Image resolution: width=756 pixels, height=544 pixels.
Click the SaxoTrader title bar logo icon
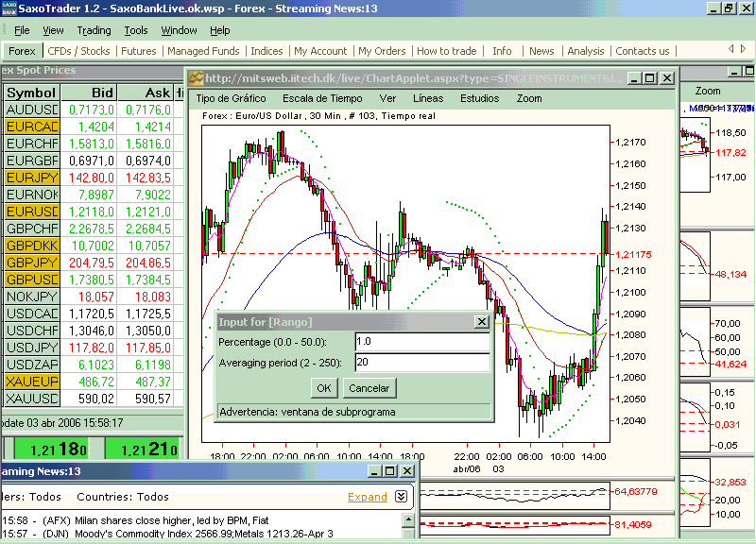pos(9,8)
